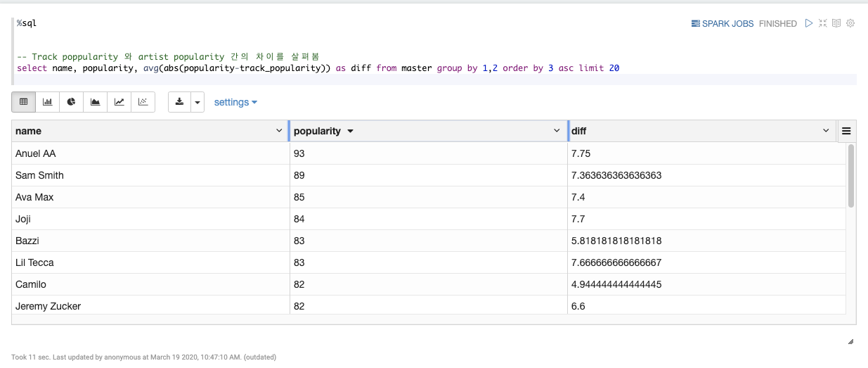Select popularity value 85
The width and height of the screenshot is (868, 368).
[x=429, y=197]
